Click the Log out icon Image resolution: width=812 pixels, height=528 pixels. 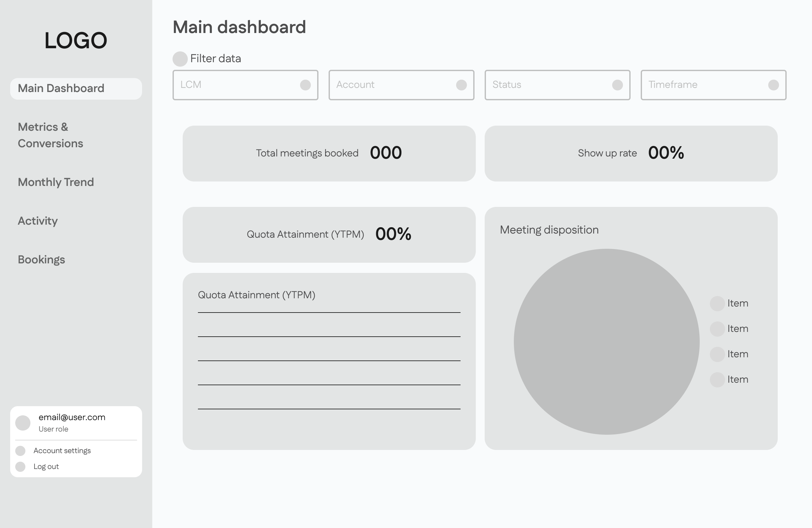point(21,466)
